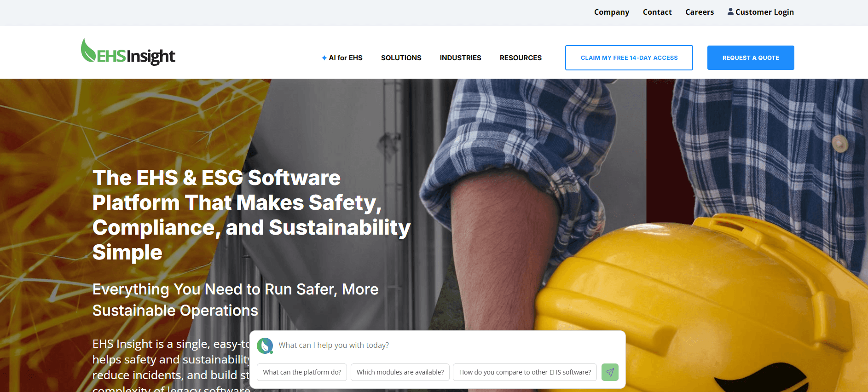
Task: Go to the Careers page
Action: click(x=700, y=12)
